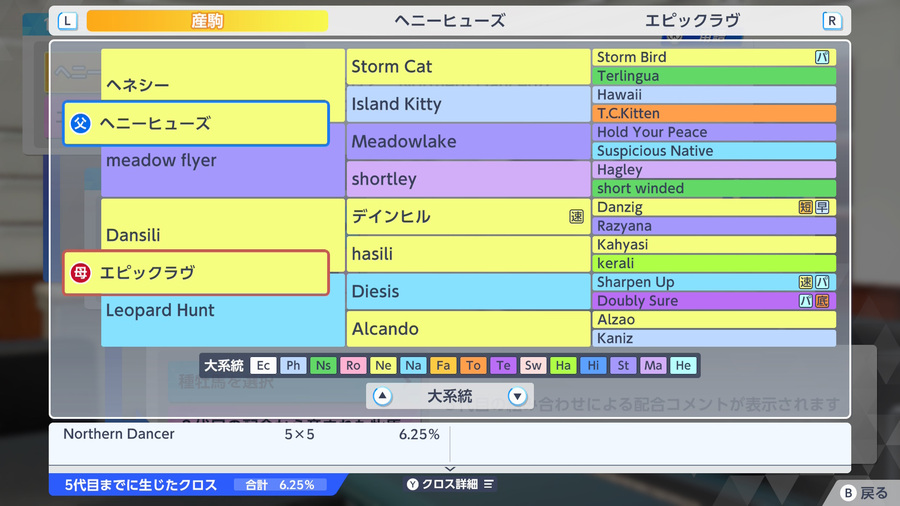Select the Meadowlake pedigree cell

468,142
